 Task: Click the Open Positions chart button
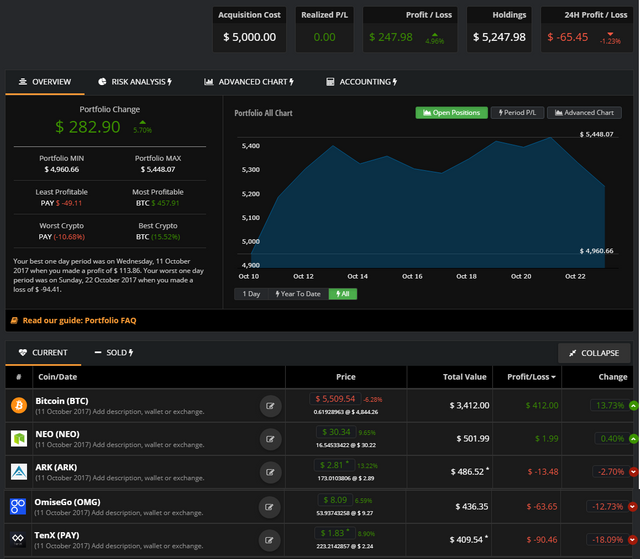[450, 113]
